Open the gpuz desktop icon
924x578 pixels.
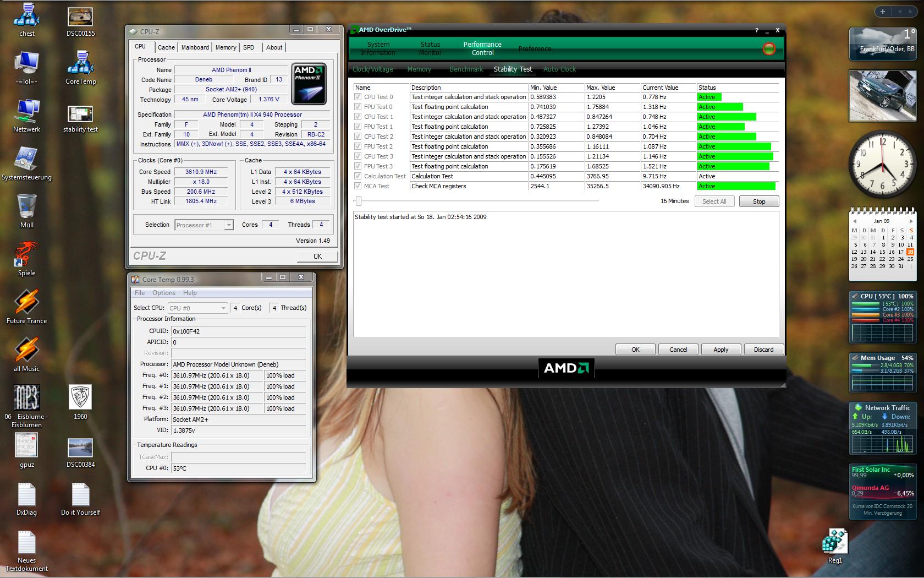[26, 450]
